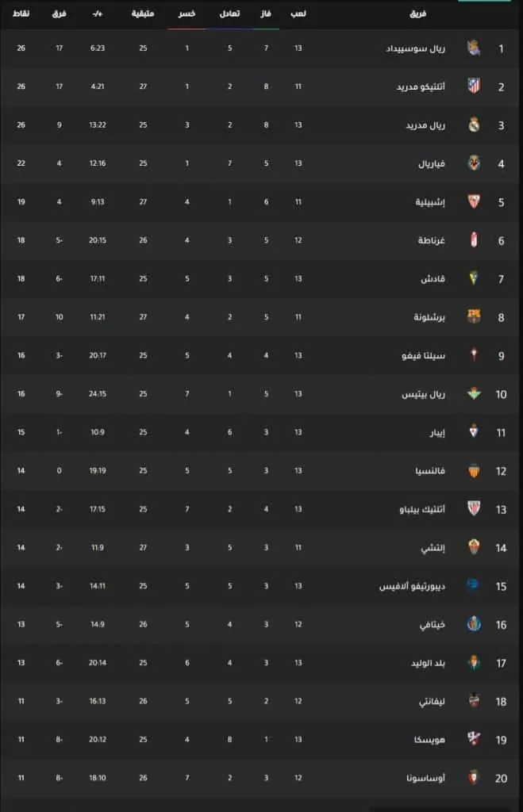Click the Villarreal club crest
Screen dimensions: 523x812
pos(474,163)
